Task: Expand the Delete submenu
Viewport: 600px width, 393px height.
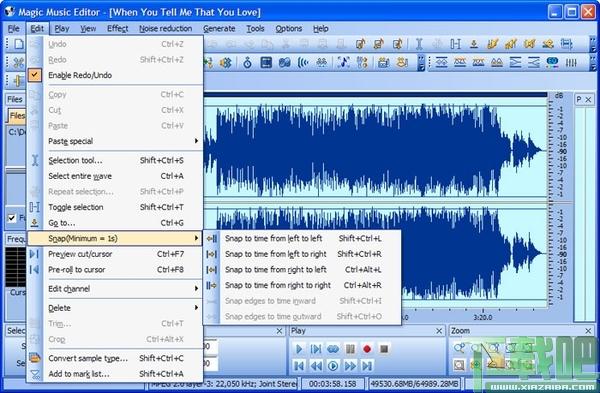Action: pos(115,308)
